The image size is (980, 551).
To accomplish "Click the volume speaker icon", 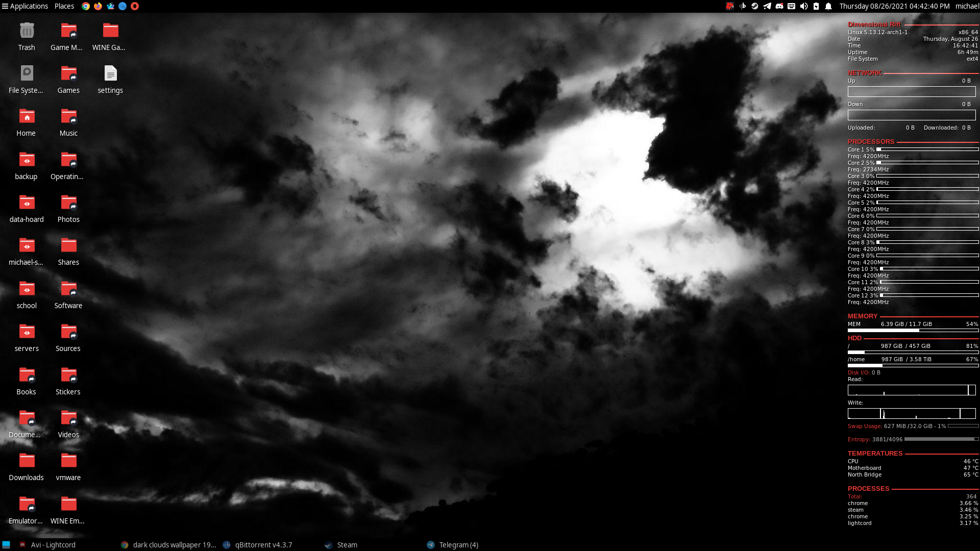I will pyautogui.click(x=804, y=6).
